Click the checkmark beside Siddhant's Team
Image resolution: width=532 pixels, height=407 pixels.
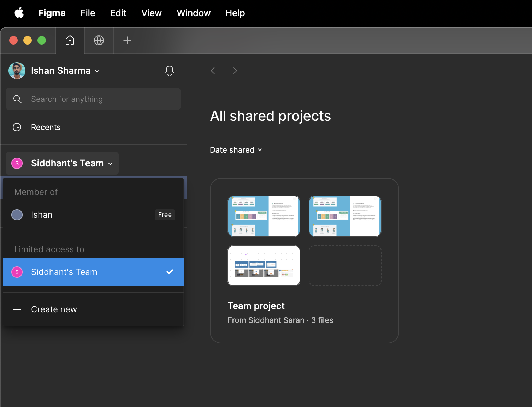(x=170, y=272)
